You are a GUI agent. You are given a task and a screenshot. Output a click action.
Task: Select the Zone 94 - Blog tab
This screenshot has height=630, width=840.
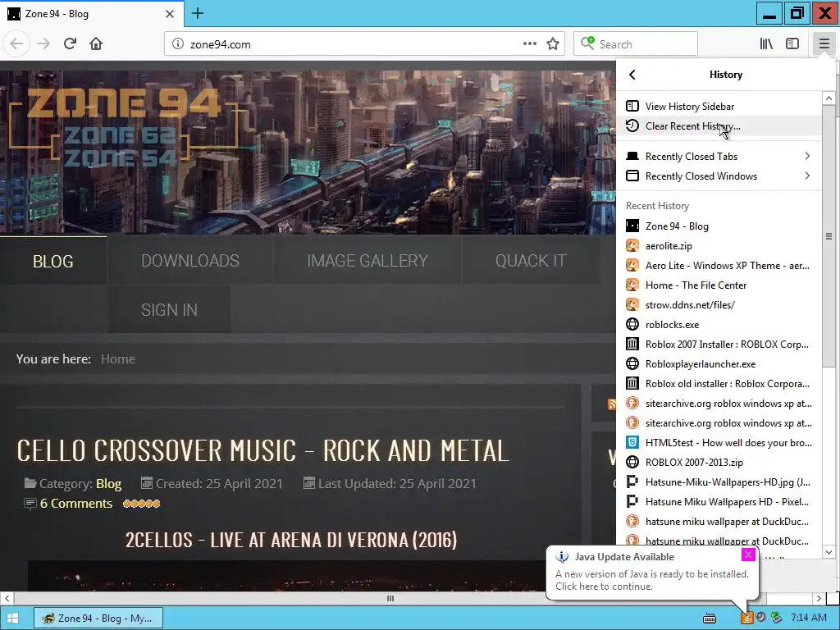click(92, 13)
